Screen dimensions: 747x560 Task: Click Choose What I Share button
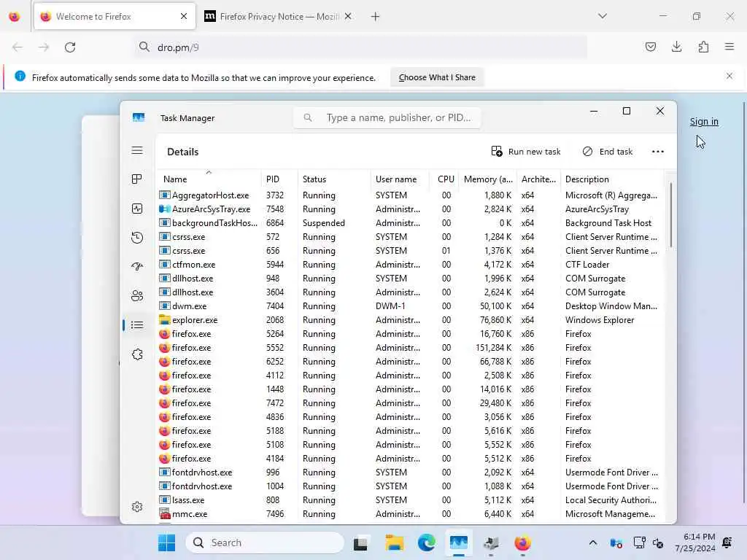tap(437, 77)
